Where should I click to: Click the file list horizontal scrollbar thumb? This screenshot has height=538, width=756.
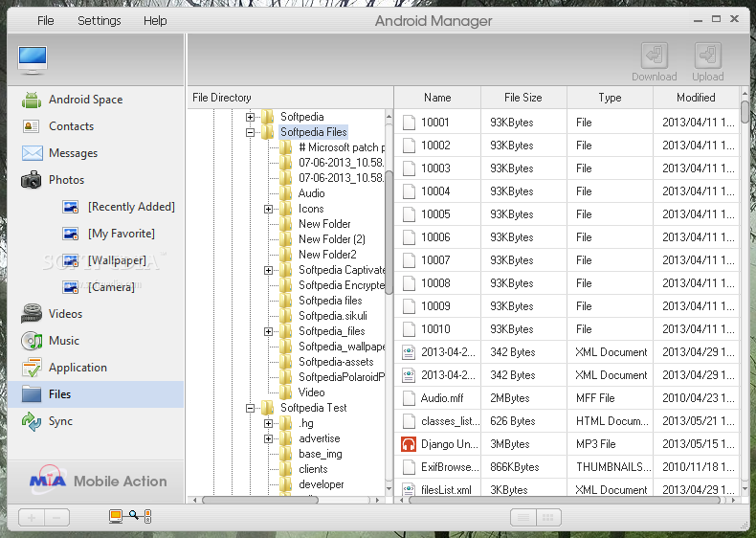(567, 501)
